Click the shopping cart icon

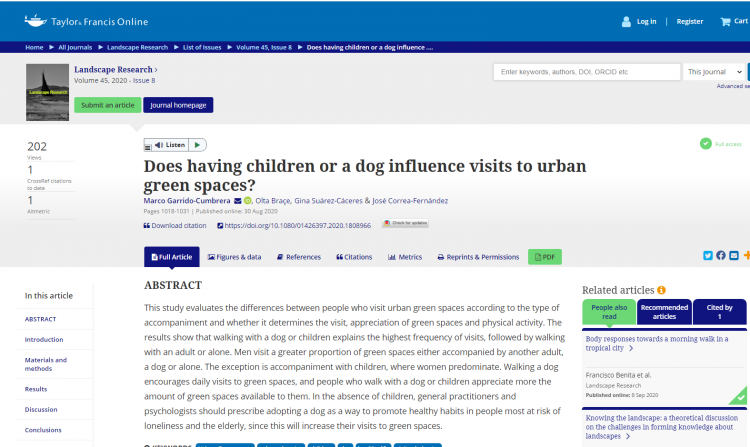click(725, 21)
